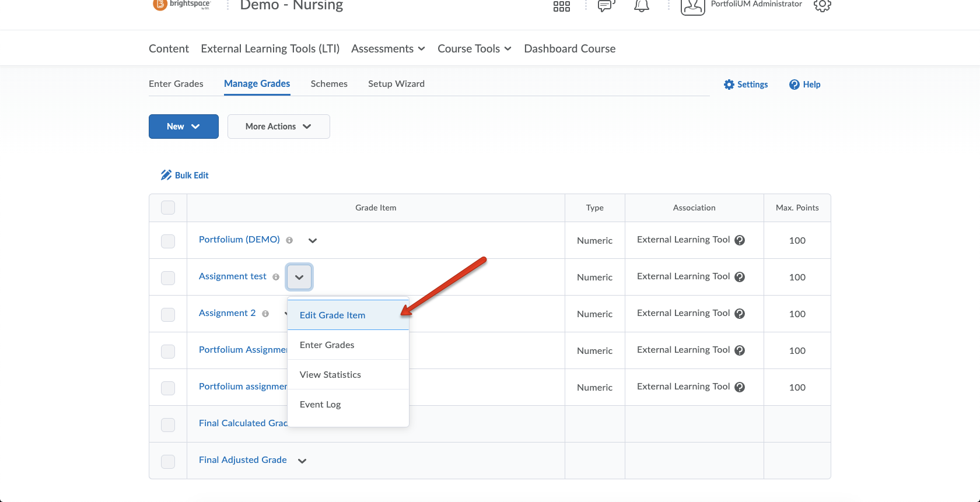Open the notifications bell
This screenshot has height=502, width=980.
[x=642, y=6]
